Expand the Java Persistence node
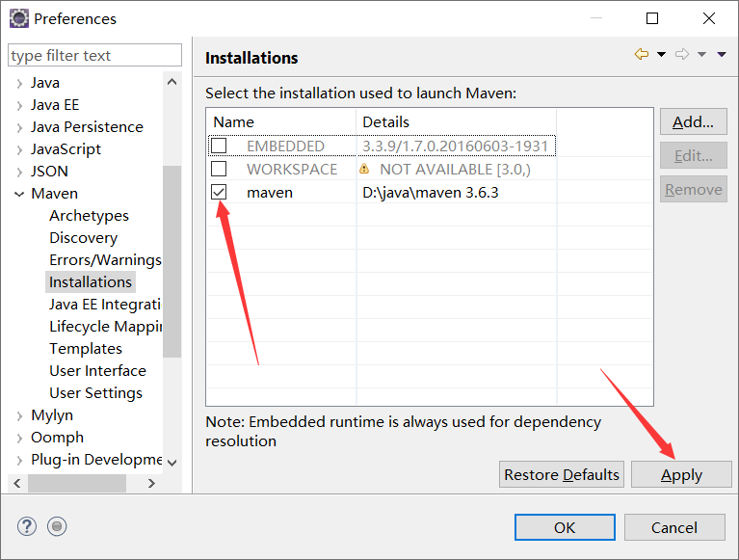 pyautogui.click(x=19, y=128)
